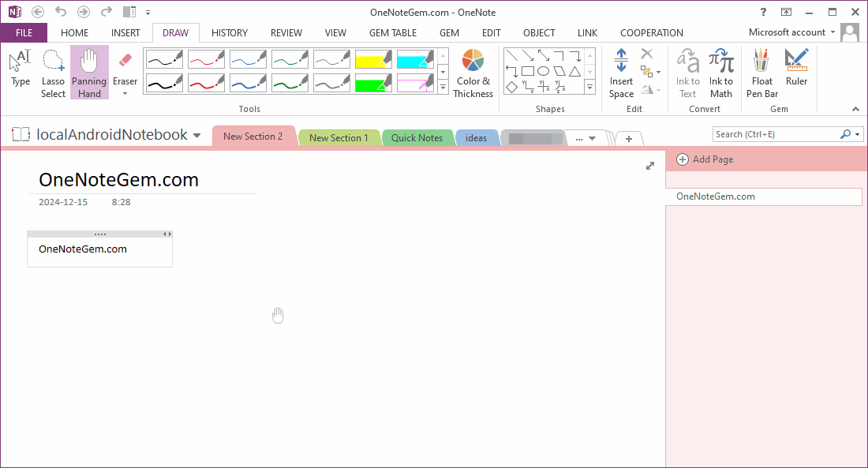Show next row of pens gallery
The width and height of the screenshot is (868, 468).
443,72
